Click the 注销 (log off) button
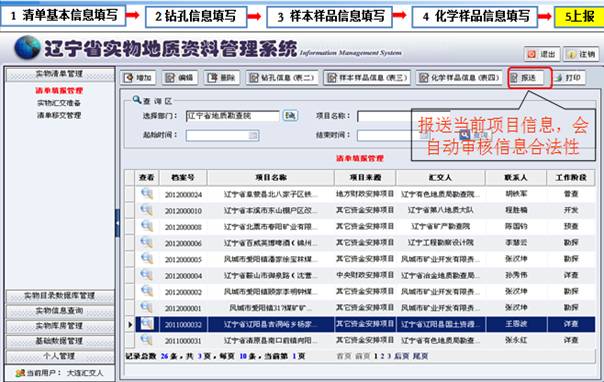The image size is (604, 382). tap(581, 54)
